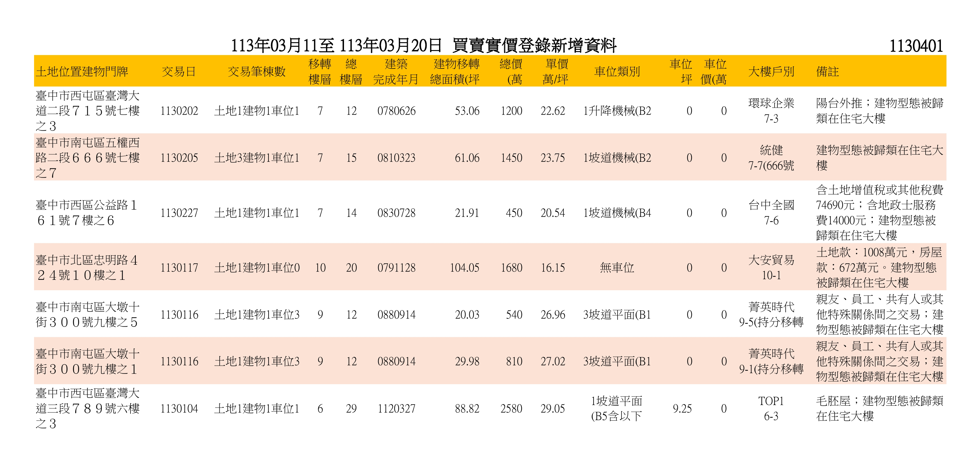Select address cell 大墩十街300號九樓之1

click(87, 361)
